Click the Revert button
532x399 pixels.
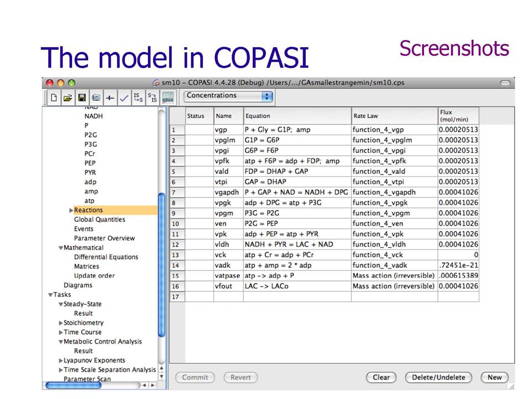pyautogui.click(x=241, y=377)
